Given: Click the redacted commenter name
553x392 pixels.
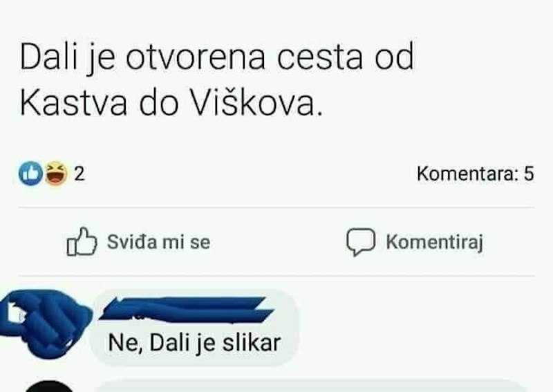Looking at the screenshot, I should pos(186,310).
